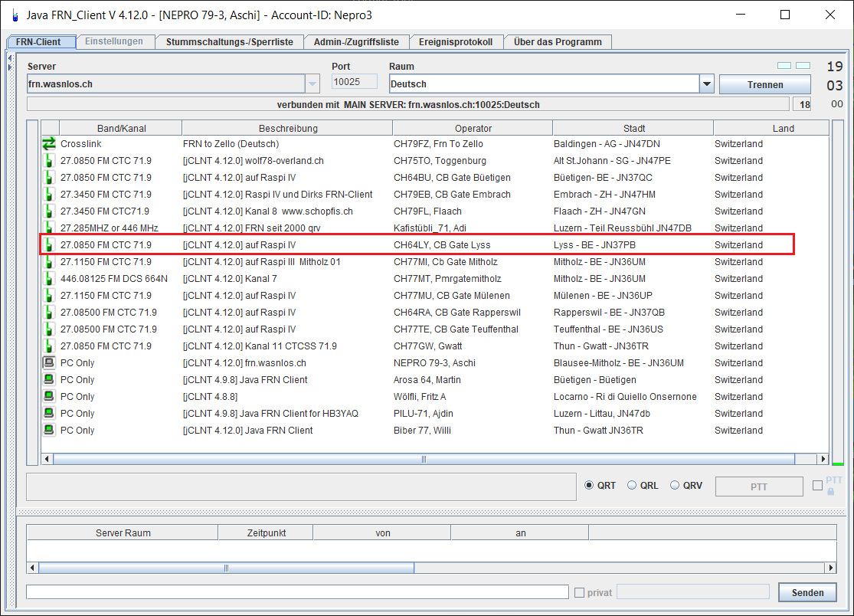Open Admin-/Zugriffsliste tab
The image size is (854, 616).
coord(356,42)
